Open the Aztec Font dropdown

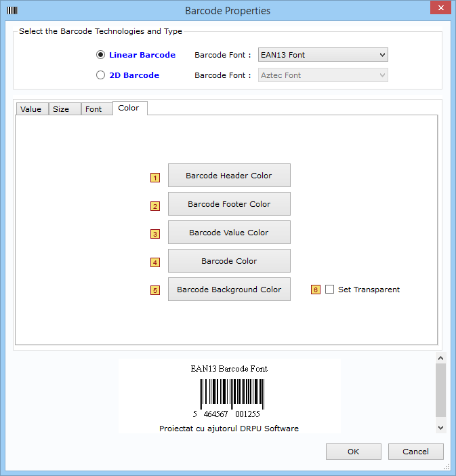tap(323, 75)
